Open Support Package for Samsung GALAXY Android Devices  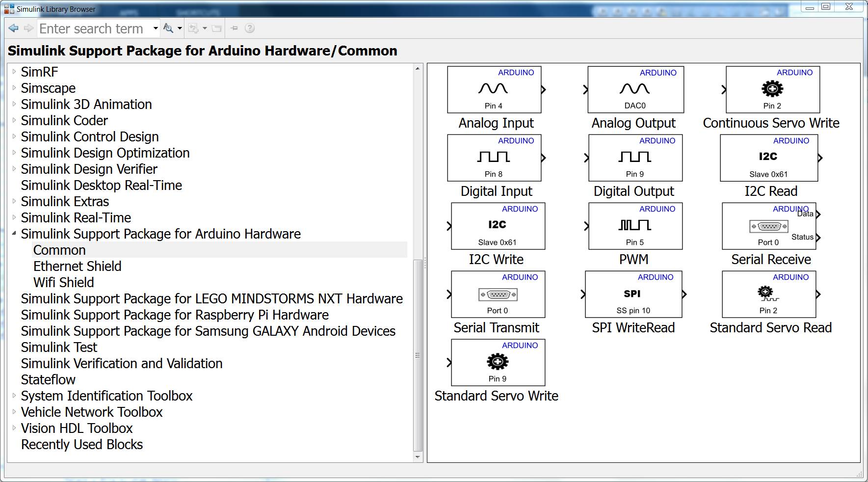click(x=208, y=331)
